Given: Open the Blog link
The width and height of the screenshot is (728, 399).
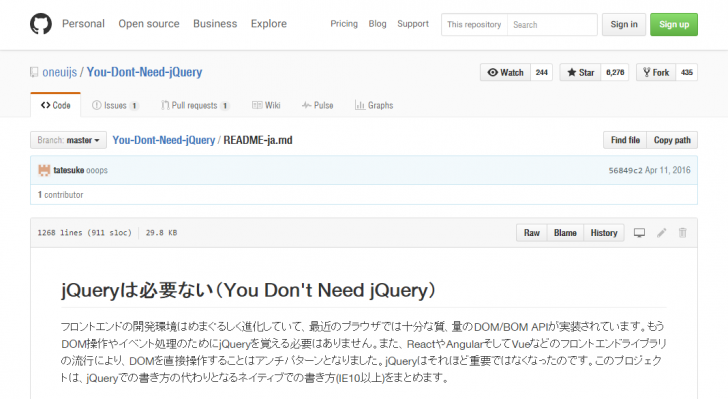Looking at the screenshot, I should click(x=377, y=24).
